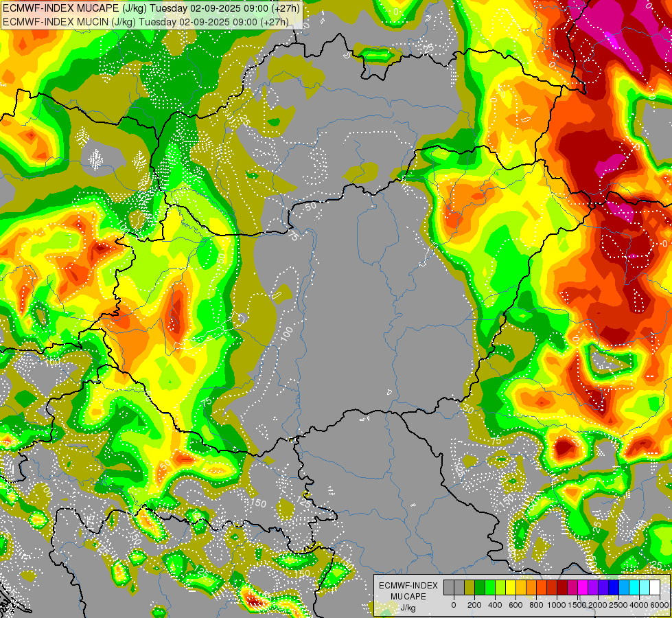Select the dark green legend swatch
Viewport: 672px width, 618px height.
[x=480, y=588]
